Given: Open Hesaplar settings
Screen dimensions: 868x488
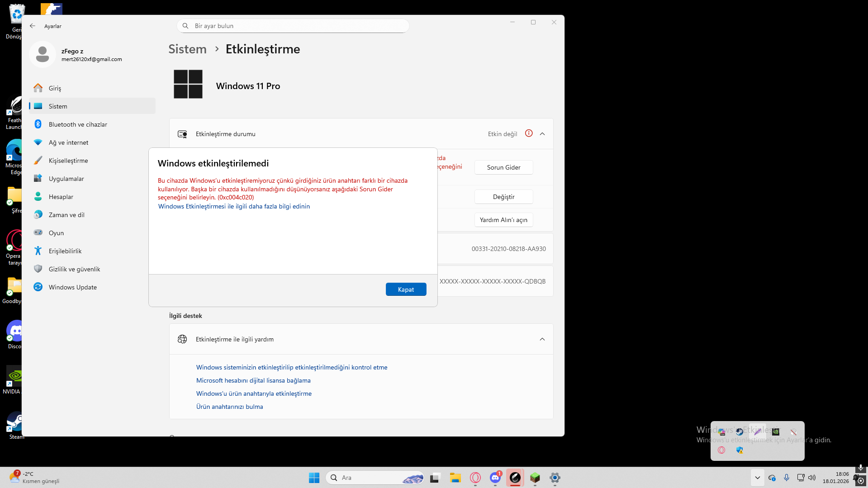Looking at the screenshot, I should click(x=92, y=197).
